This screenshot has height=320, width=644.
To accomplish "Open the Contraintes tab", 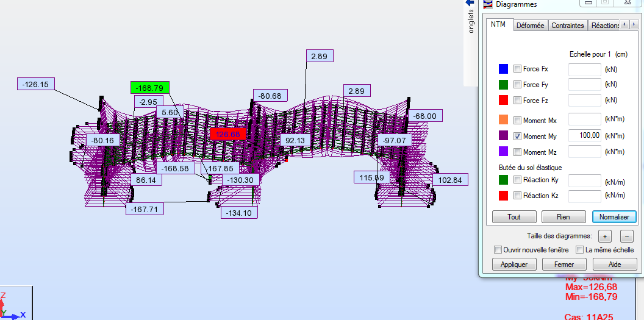I will (568, 26).
